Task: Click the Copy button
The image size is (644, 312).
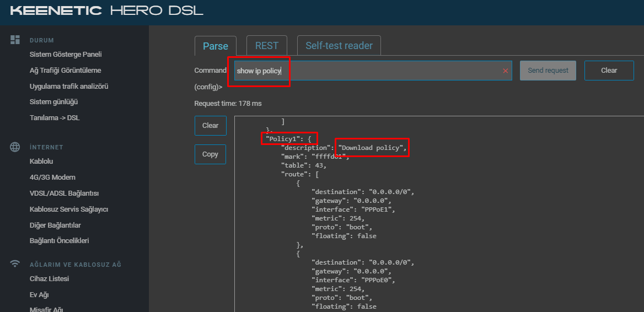Action: click(210, 154)
